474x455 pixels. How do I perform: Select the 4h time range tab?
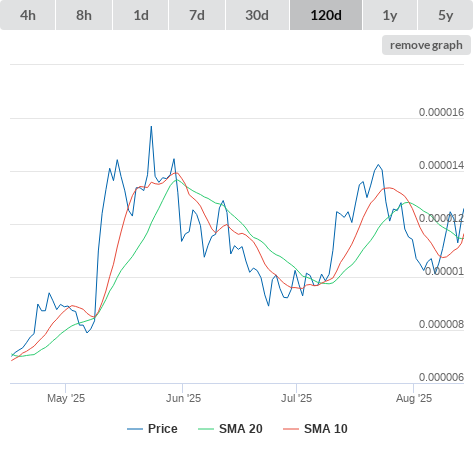(x=28, y=15)
